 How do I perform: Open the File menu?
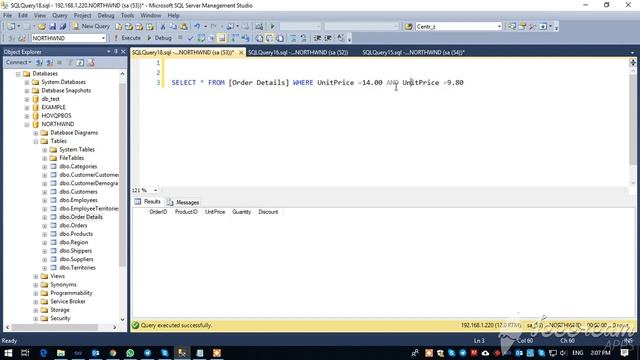tap(7, 16)
